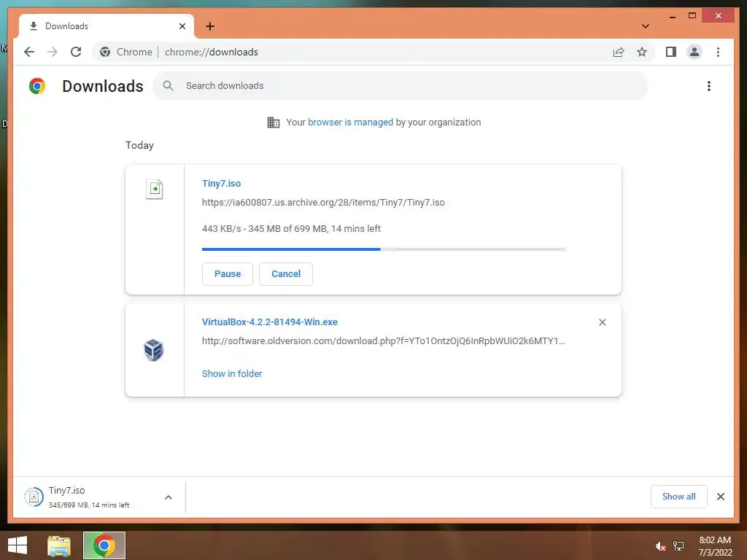Go back using the browser back arrow
The height and width of the screenshot is (560, 747).
coord(29,52)
